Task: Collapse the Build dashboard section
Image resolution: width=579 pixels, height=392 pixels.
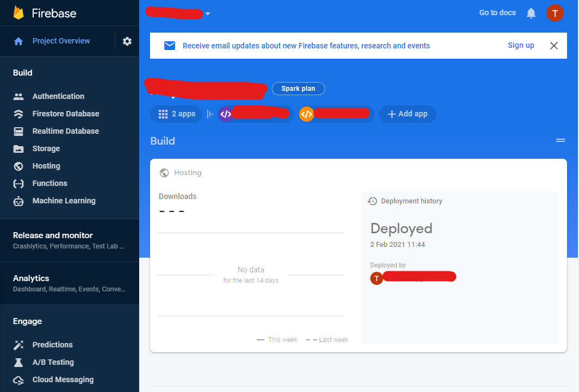Action: click(561, 140)
